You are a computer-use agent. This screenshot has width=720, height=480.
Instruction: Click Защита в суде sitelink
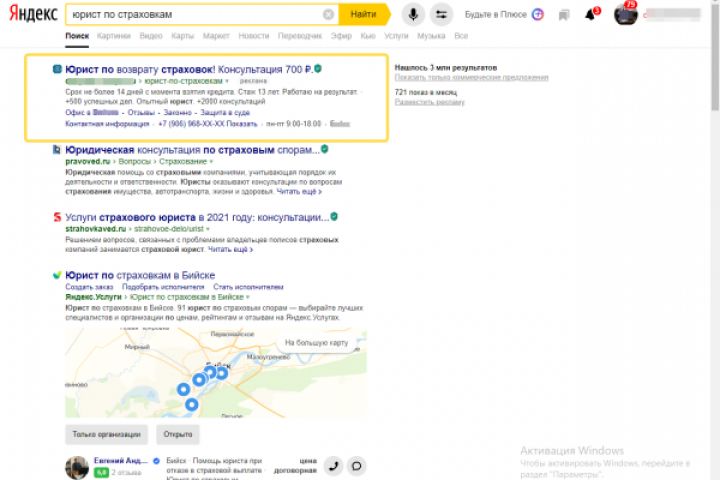click(x=225, y=113)
